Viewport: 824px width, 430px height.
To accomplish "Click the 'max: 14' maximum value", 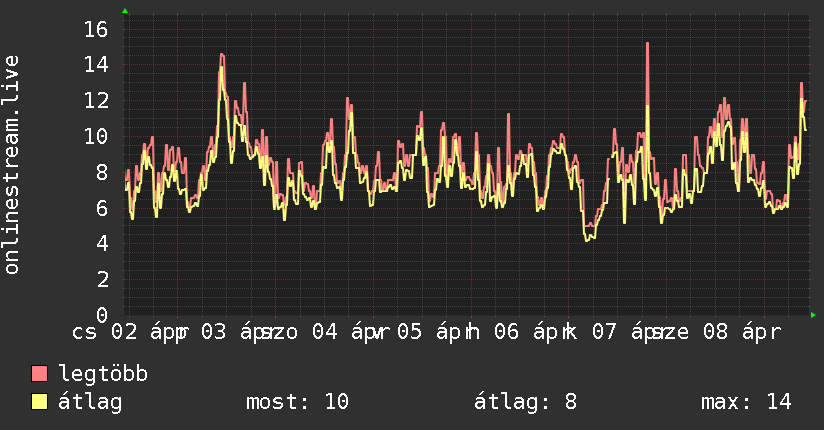I will pos(746,402).
